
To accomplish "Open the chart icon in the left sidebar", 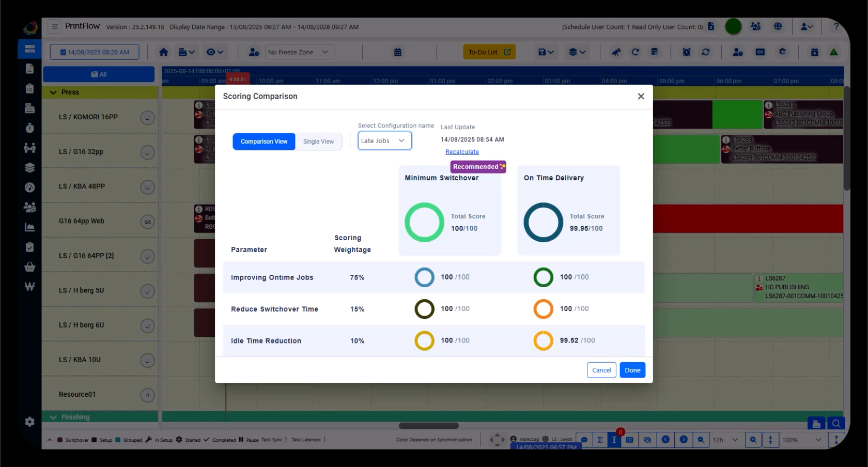I will [29, 227].
